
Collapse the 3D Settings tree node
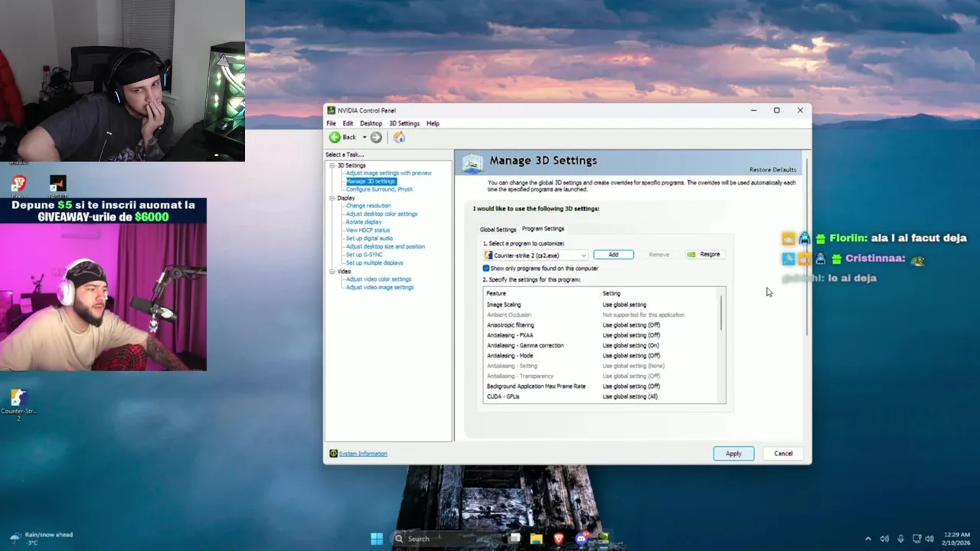(x=332, y=165)
